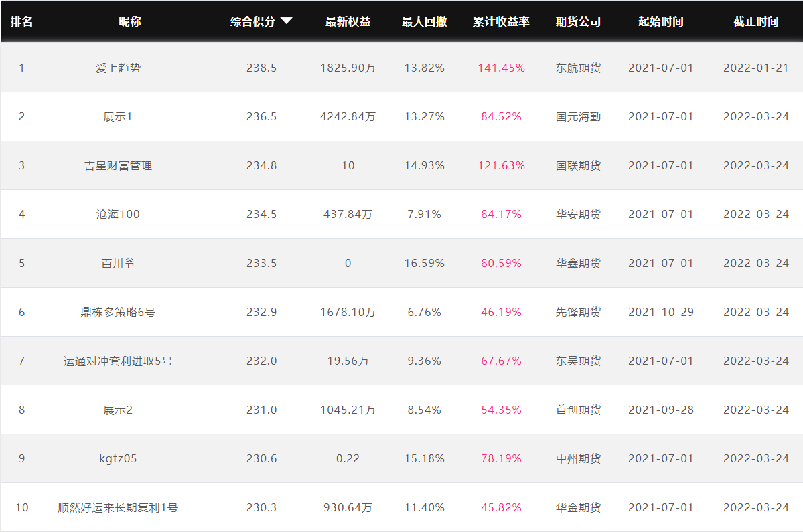Click the 昵称 column header
803x532 pixels.
pyautogui.click(x=129, y=21)
